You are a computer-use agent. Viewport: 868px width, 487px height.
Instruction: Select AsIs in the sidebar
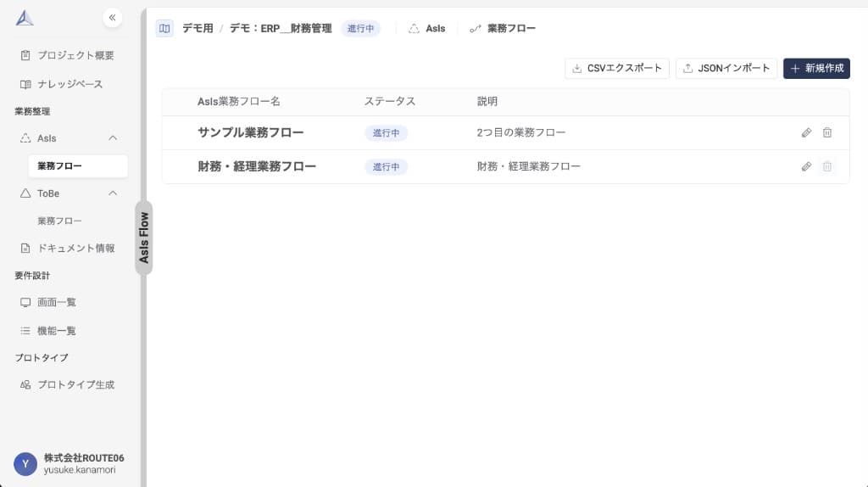(x=47, y=138)
